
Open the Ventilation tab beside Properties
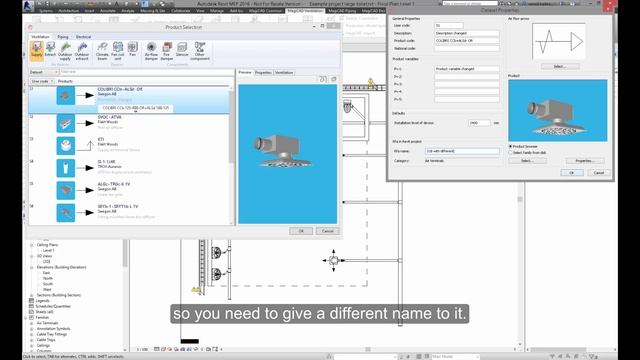(x=284, y=73)
